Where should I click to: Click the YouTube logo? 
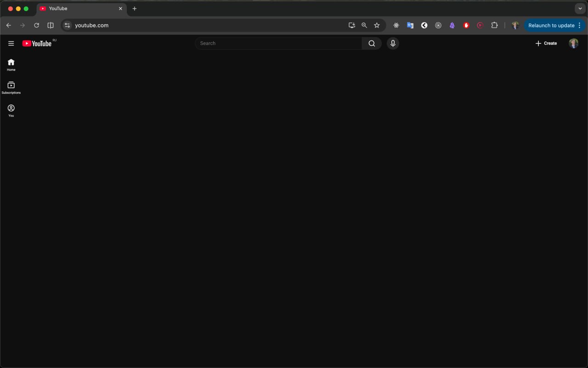[x=37, y=43]
